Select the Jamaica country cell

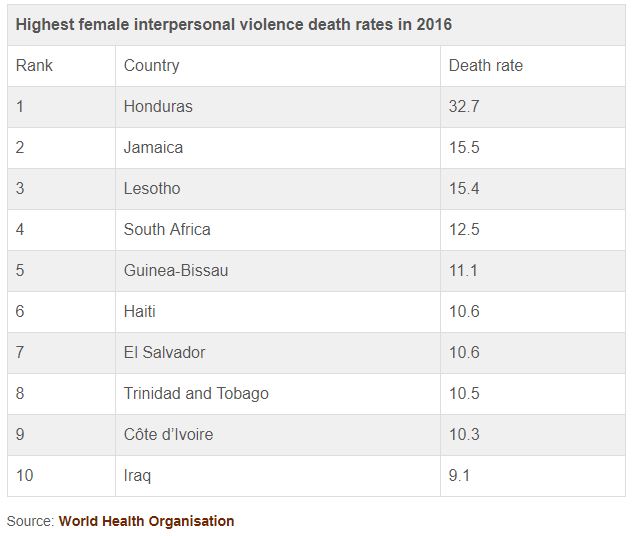pos(153,147)
